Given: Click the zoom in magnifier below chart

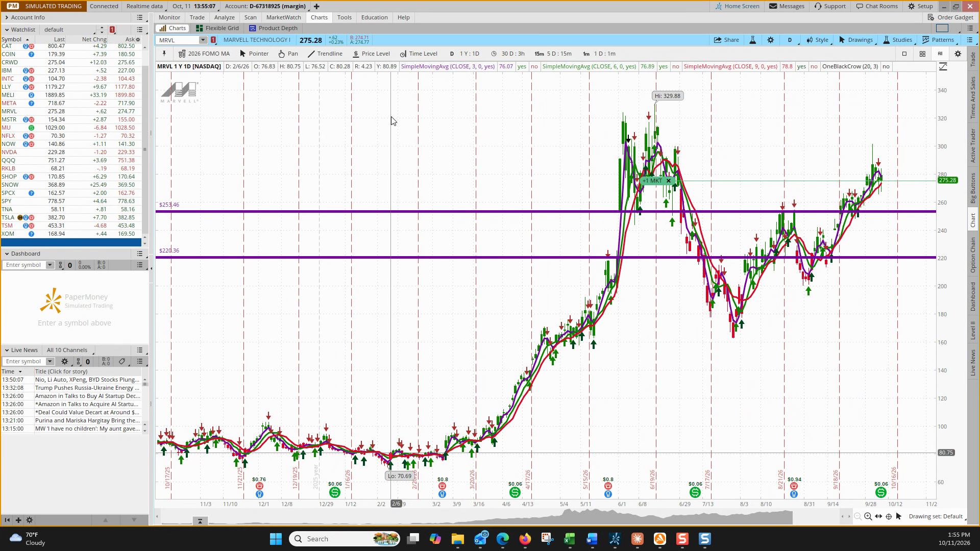Looking at the screenshot, I should click(868, 516).
